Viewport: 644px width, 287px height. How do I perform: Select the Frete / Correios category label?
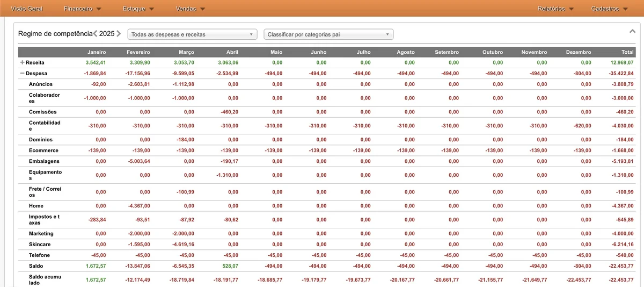45,192
